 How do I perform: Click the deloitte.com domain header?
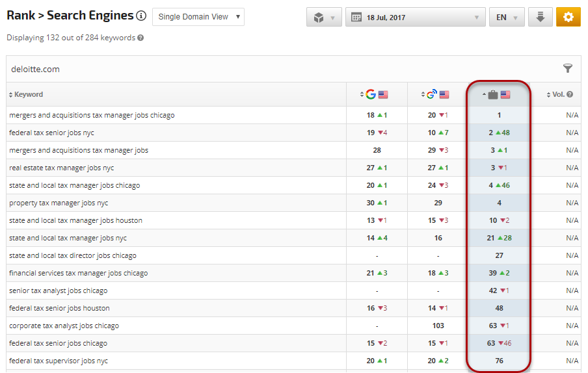tap(36, 69)
